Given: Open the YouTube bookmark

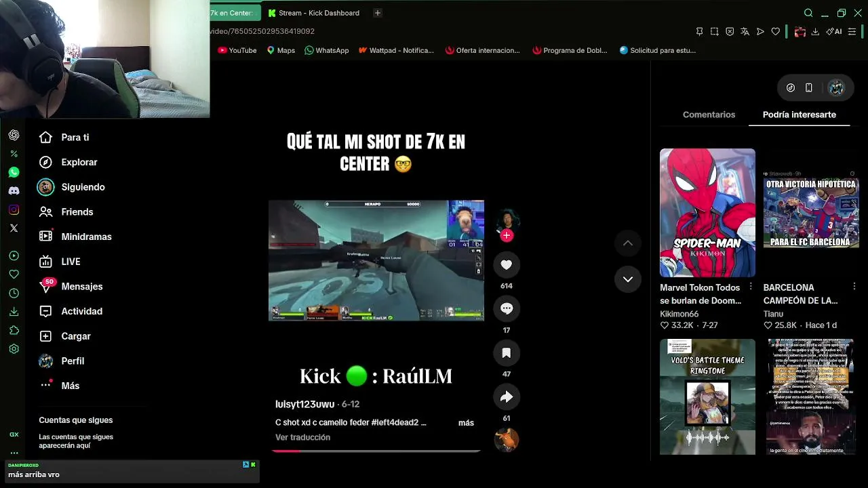Looking at the screenshot, I should point(237,50).
